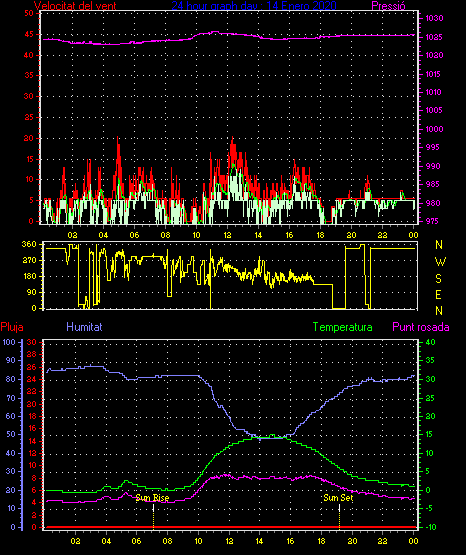Click "90" on the wind direction axis

pos(31,292)
